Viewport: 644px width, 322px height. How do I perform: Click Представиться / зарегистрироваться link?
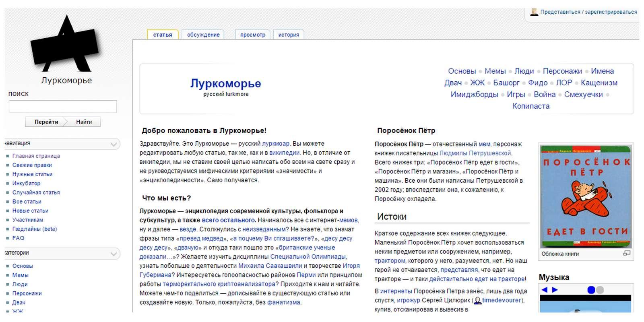[588, 12]
